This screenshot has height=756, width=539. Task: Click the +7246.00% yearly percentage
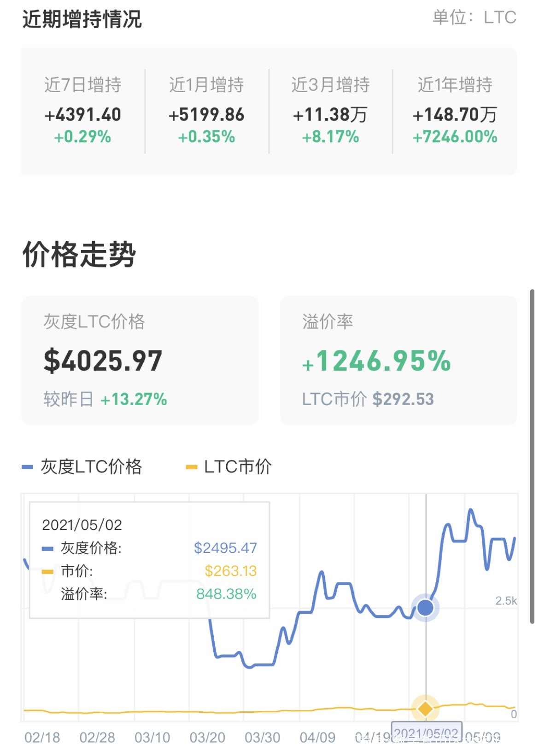(455, 137)
